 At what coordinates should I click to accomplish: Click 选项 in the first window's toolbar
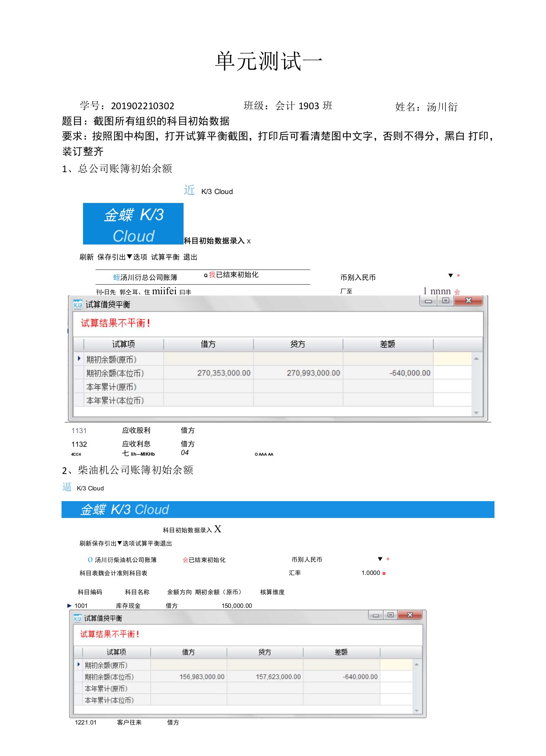140,257
